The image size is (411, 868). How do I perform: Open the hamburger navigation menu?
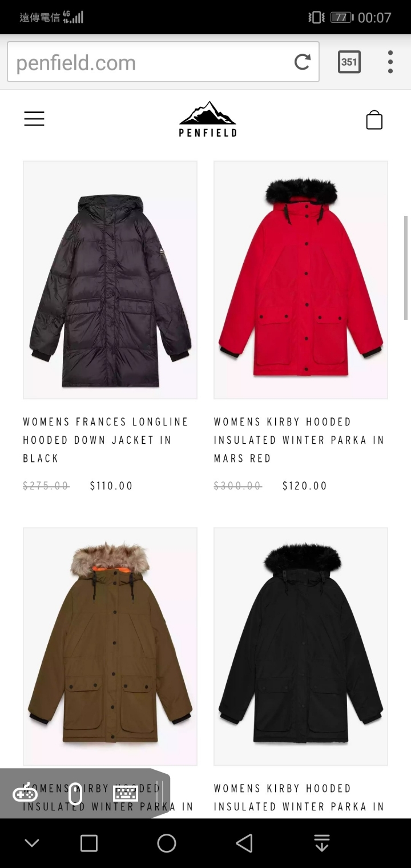coord(34,119)
